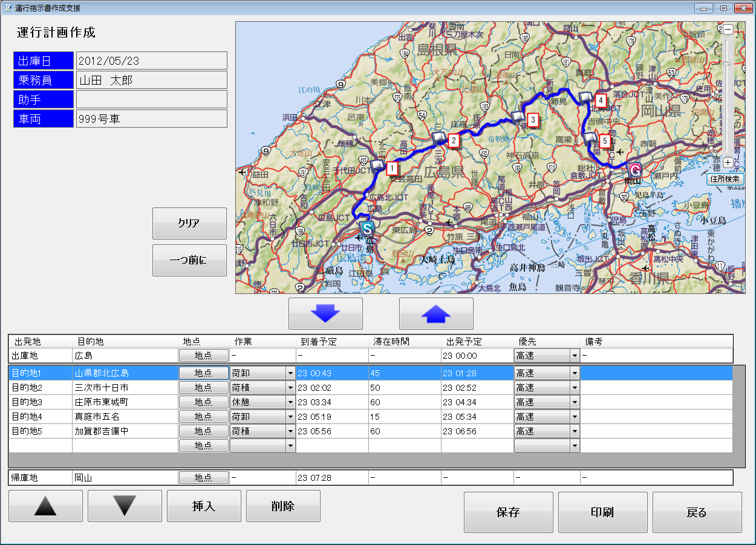Image resolution: width=756 pixels, height=545 pixels.
Task: Select waypoint 3 flag on the map
Action: 518,116
